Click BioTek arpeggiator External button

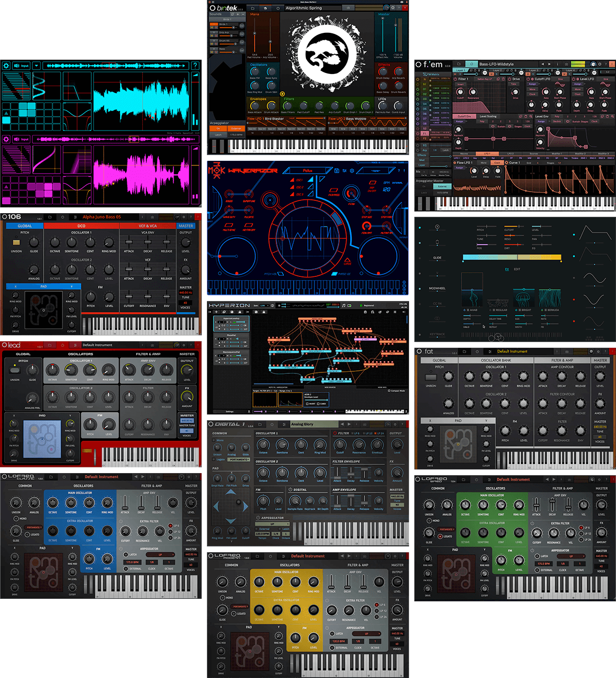pyautogui.click(x=236, y=128)
